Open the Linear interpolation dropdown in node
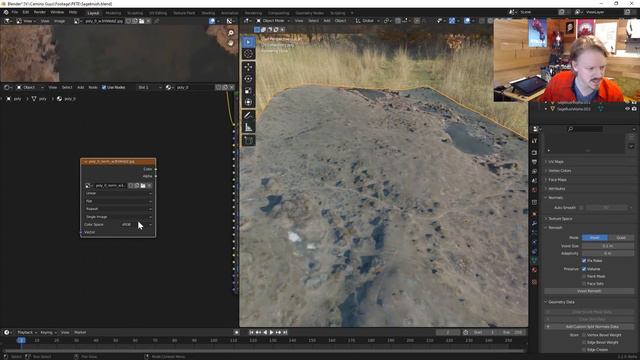 pyautogui.click(x=118, y=193)
